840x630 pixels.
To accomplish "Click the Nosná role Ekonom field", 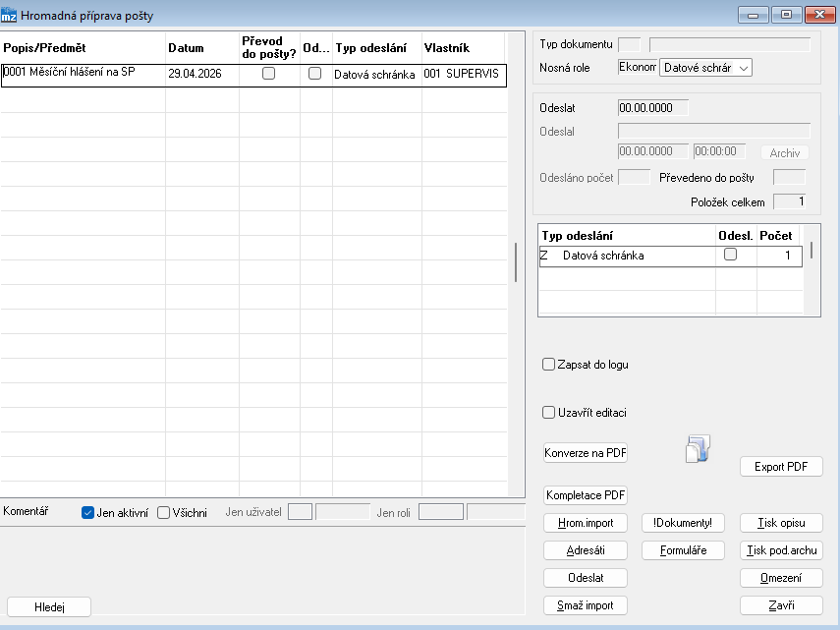I will pos(637,67).
